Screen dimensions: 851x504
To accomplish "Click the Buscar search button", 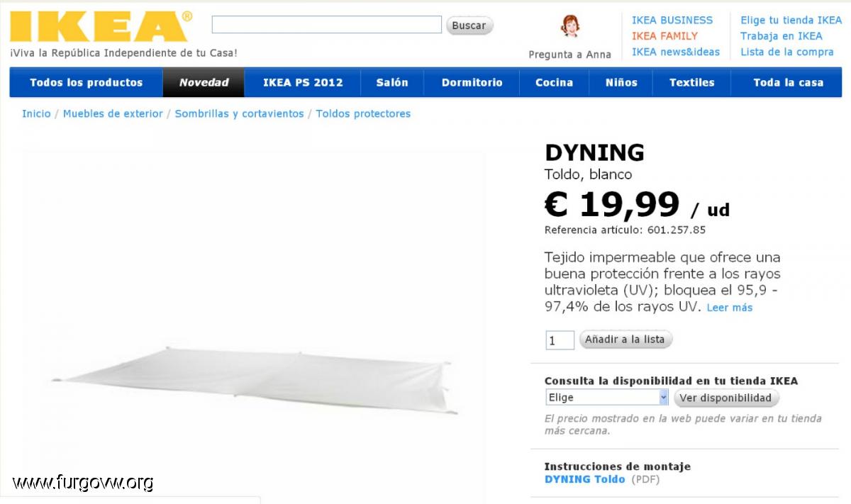I will [x=469, y=26].
